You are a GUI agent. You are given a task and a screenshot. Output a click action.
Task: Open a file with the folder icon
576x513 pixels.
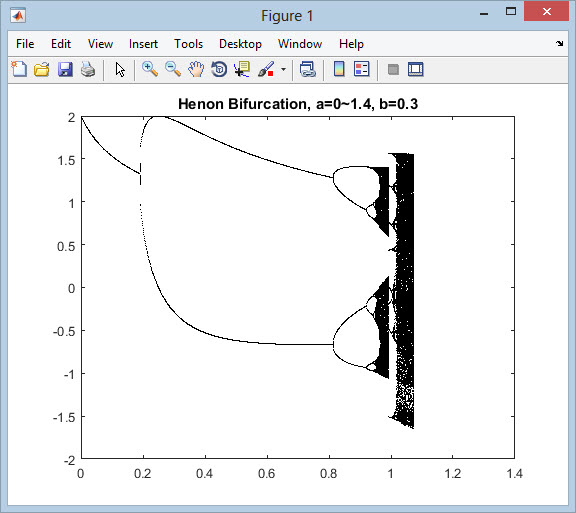pos(42,69)
